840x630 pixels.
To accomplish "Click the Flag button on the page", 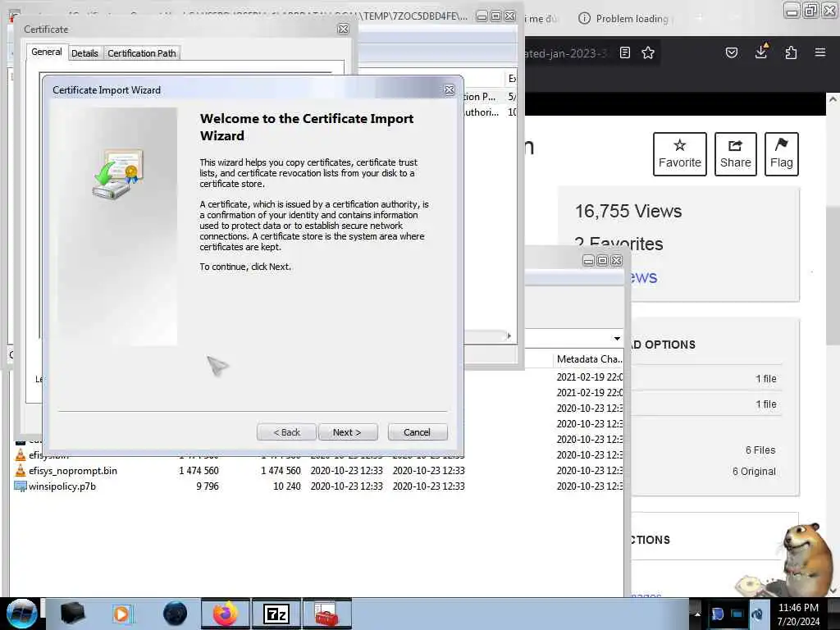I will (782, 154).
